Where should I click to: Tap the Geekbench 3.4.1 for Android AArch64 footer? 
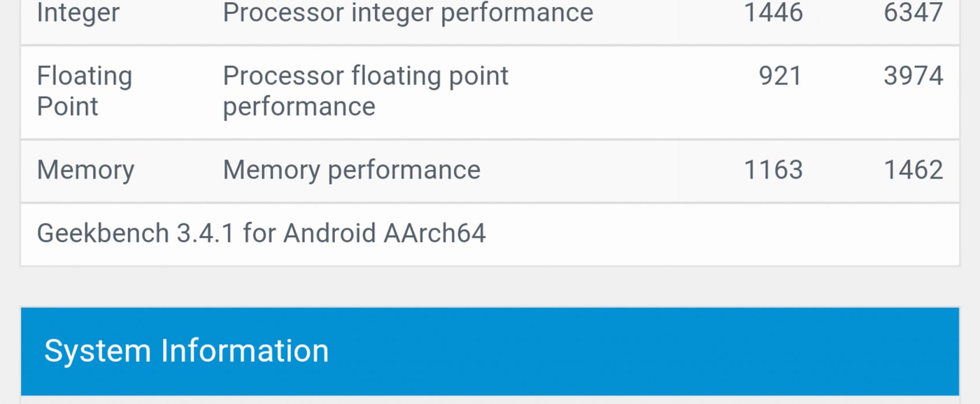(x=261, y=233)
